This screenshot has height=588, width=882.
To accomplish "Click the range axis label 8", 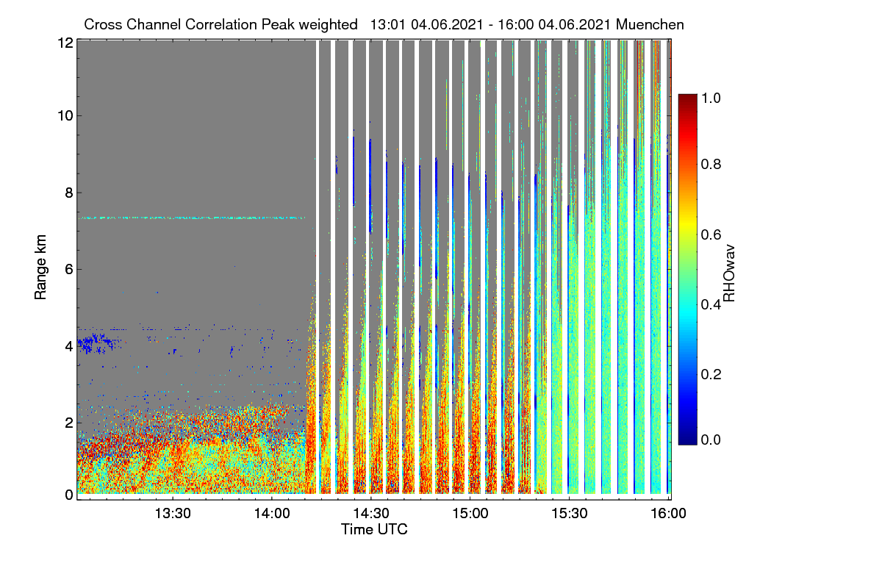I will (68, 193).
